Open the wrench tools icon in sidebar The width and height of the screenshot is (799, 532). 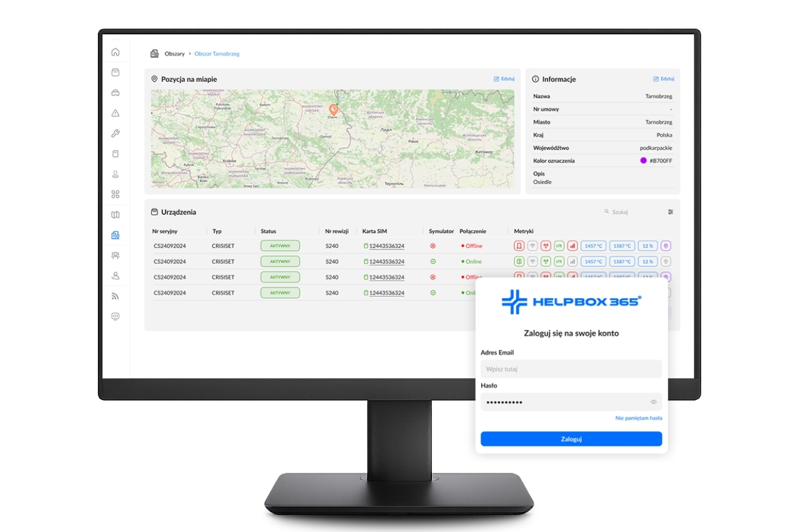pos(115,133)
